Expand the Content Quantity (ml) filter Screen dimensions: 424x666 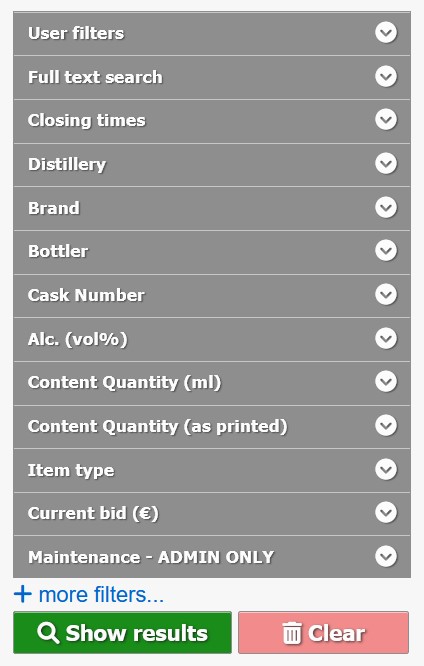pos(212,383)
